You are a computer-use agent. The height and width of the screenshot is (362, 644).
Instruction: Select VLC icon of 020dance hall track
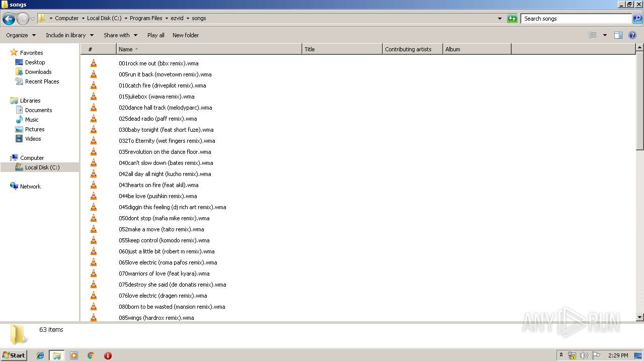(93, 108)
